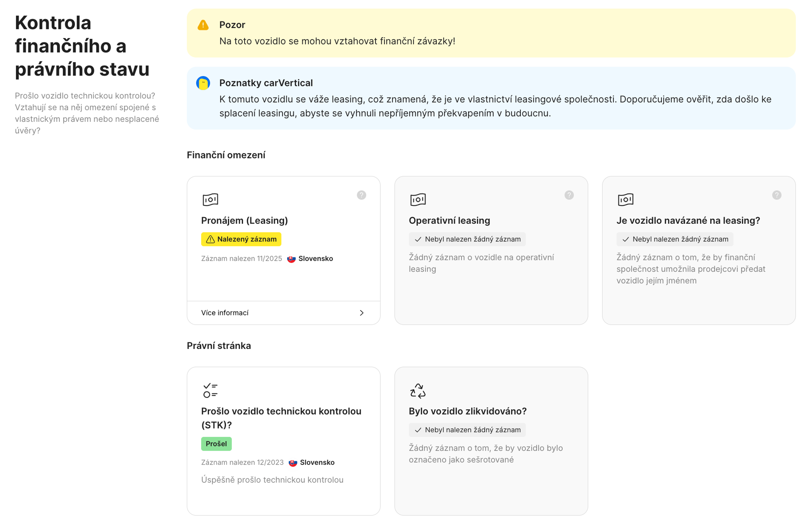Click help icon on Pronájem (Leasing) card
Viewport: 812px width, 524px height.
coord(361,195)
